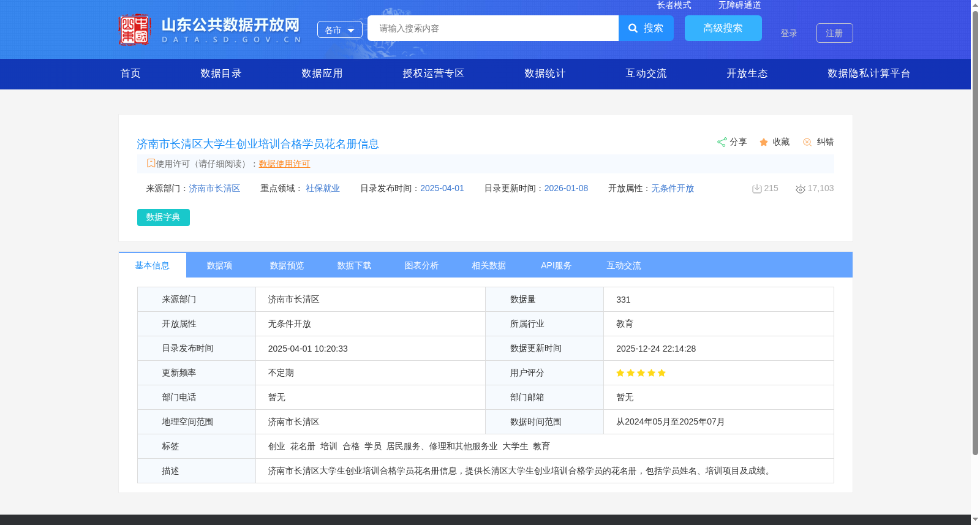The height and width of the screenshot is (525, 980).
Task: Click the catalog release date 2025-04-01
Action: coord(442,189)
